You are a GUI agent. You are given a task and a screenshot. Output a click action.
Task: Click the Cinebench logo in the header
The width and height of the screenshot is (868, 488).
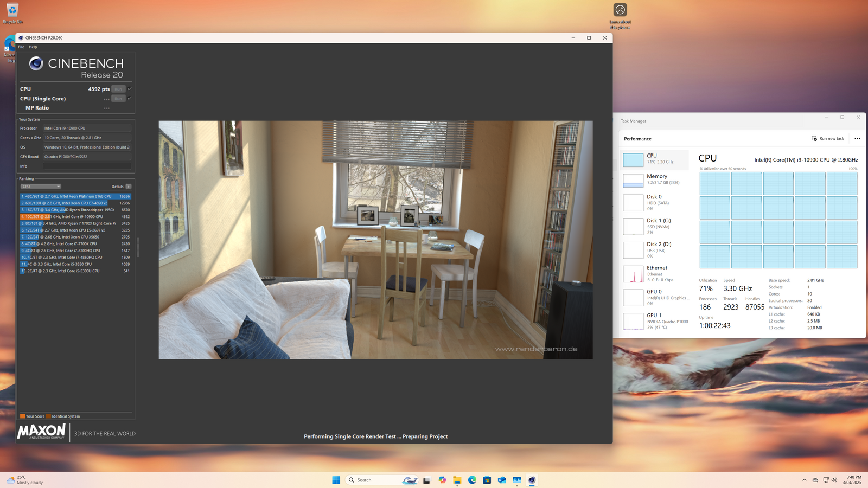click(x=76, y=68)
